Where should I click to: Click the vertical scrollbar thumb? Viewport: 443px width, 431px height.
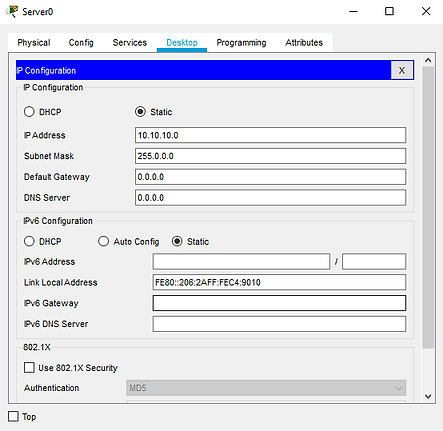428,207
